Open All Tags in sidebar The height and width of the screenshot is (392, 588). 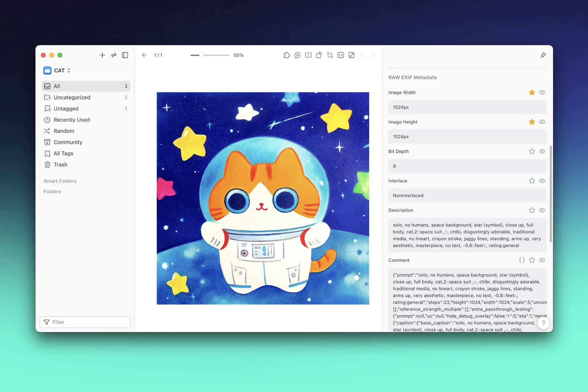coord(63,153)
